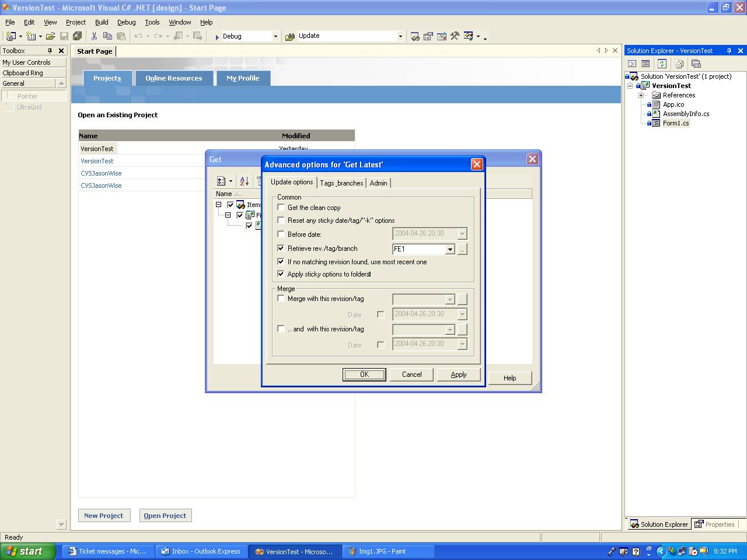Open the Add New Item dropdown arrow
Screen dimensions: 747x560
[x=40, y=36]
